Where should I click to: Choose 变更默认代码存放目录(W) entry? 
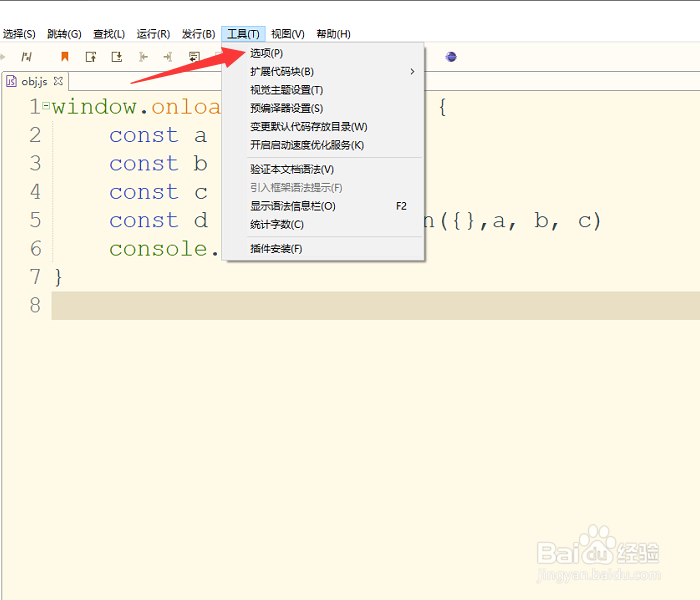click(323, 127)
